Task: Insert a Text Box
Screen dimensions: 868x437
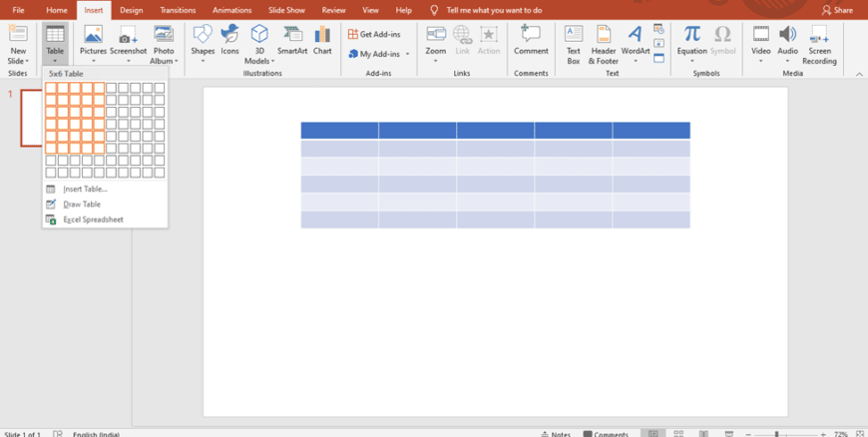Action: pyautogui.click(x=574, y=42)
